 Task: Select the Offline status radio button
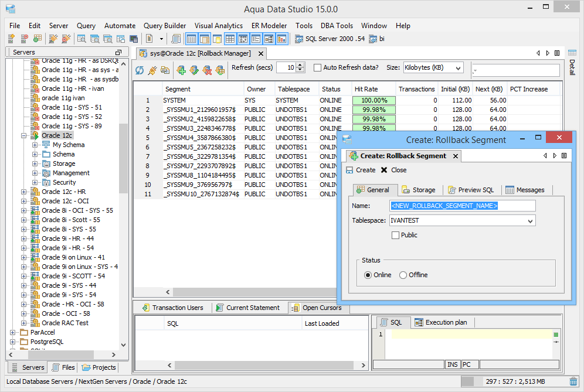click(403, 275)
